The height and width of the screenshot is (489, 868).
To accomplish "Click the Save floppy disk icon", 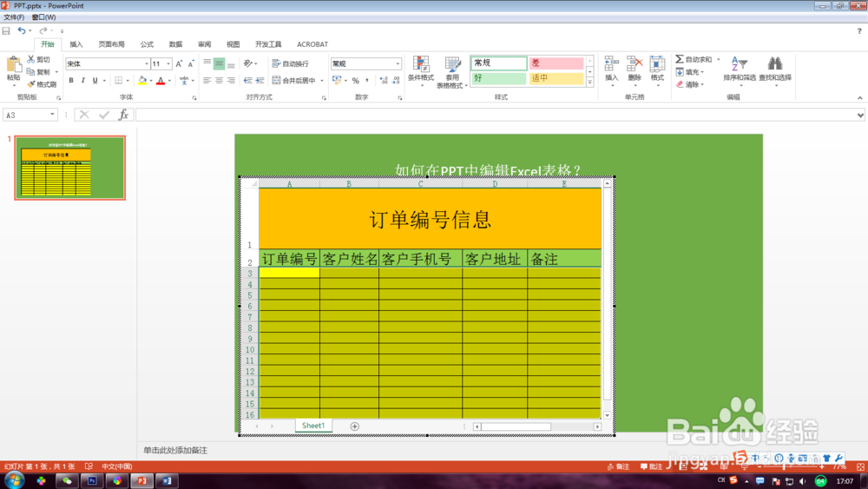I will (6, 31).
